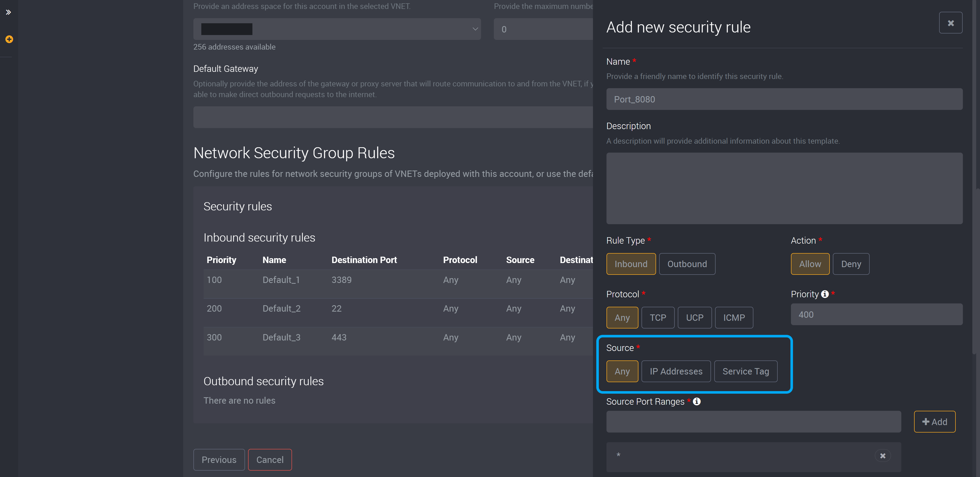Select Inbound rule type
Viewport: 980px width, 477px height.
click(x=631, y=264)
